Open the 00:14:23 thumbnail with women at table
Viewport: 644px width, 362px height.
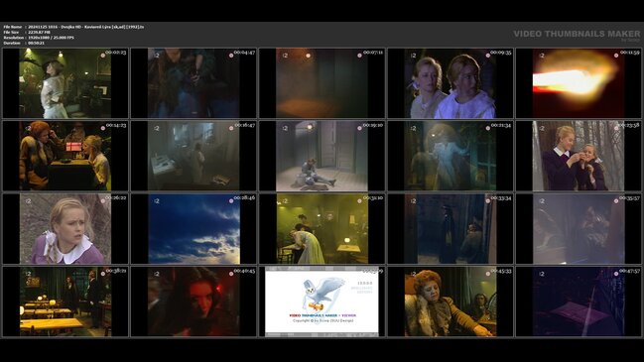click(x=65, y=156)
